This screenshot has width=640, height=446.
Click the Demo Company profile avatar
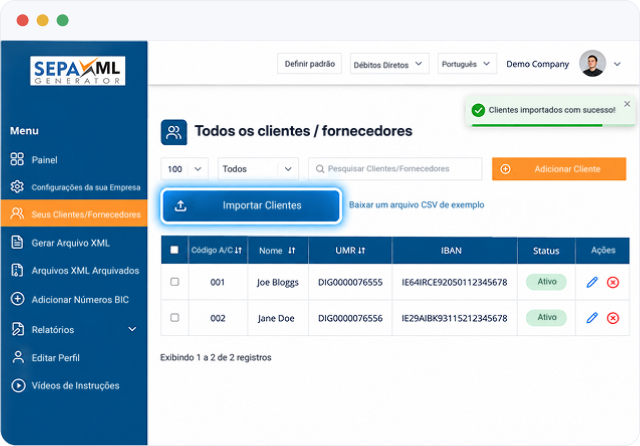click(592, 64)
